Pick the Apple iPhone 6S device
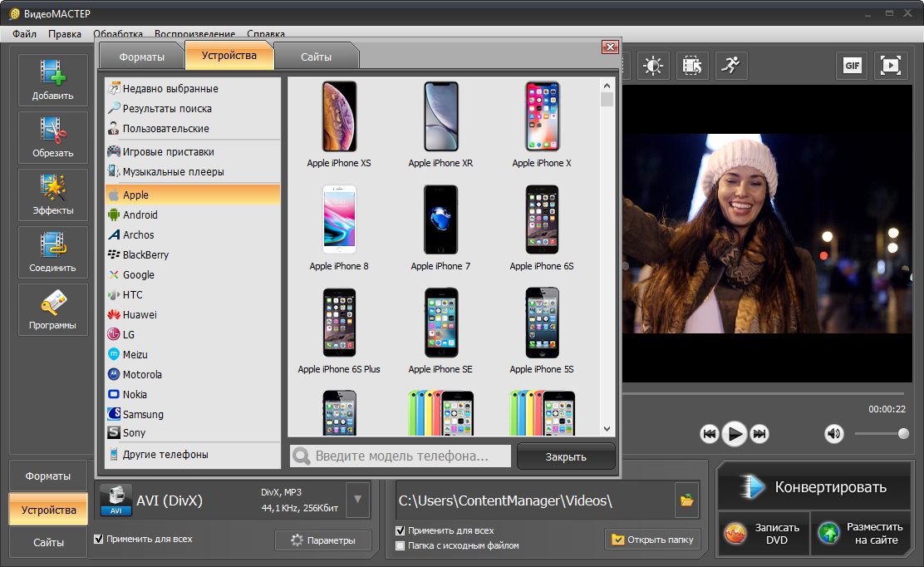Viewport: 924px width, 567px height. click(x=542, y=228)
